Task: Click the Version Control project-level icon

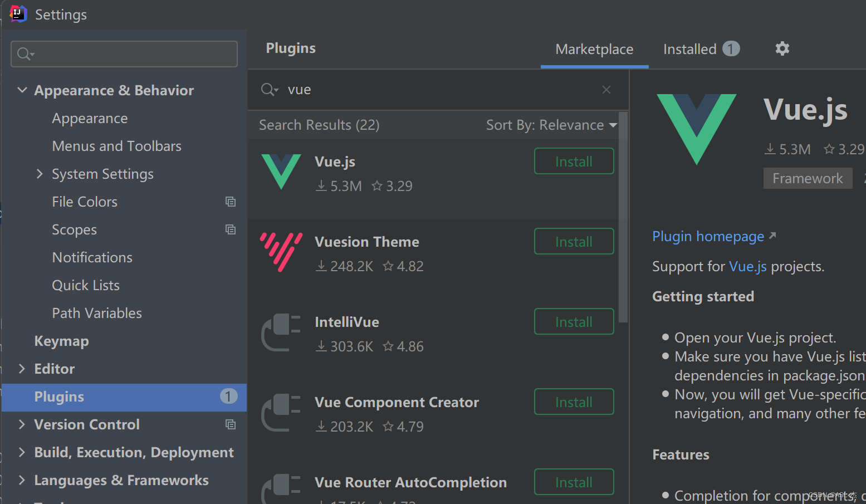Action: click(x=230, y=424)
